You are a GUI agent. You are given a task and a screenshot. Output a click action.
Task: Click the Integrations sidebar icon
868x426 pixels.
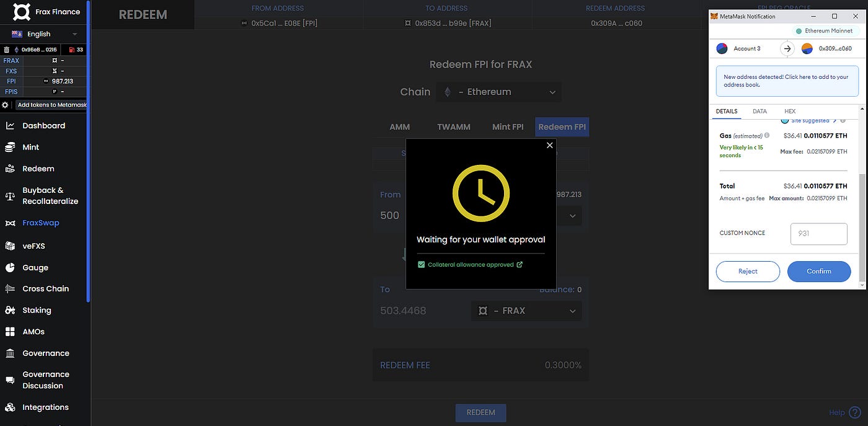[x=10, y=407]
